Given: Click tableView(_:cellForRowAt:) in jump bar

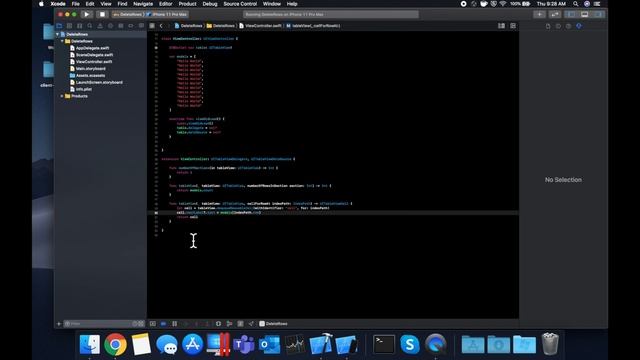Looking at the screenshot, I should [313, 26].
